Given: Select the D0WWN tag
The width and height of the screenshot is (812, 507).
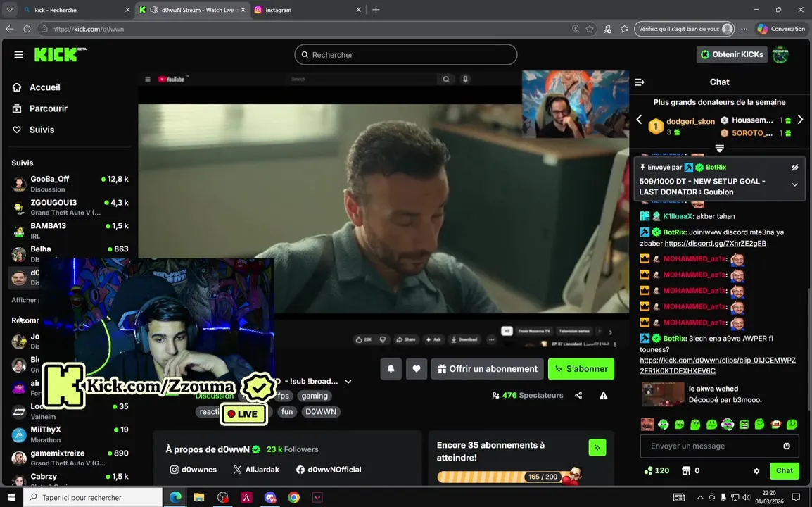Looking at the screenshot, I should (321, 412).
